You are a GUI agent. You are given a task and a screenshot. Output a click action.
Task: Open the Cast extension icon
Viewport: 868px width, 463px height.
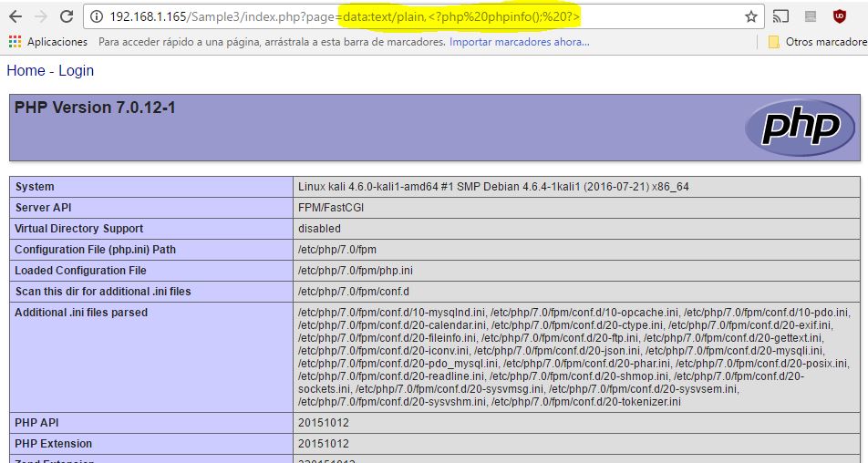tap(780, 16)
